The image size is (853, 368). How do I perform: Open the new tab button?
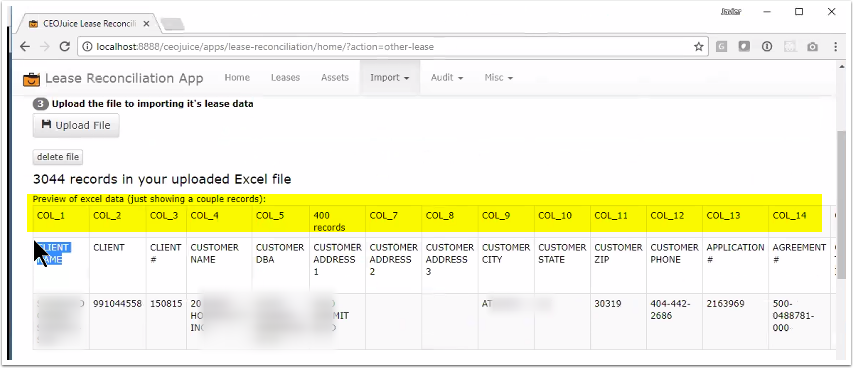(173, 24)
